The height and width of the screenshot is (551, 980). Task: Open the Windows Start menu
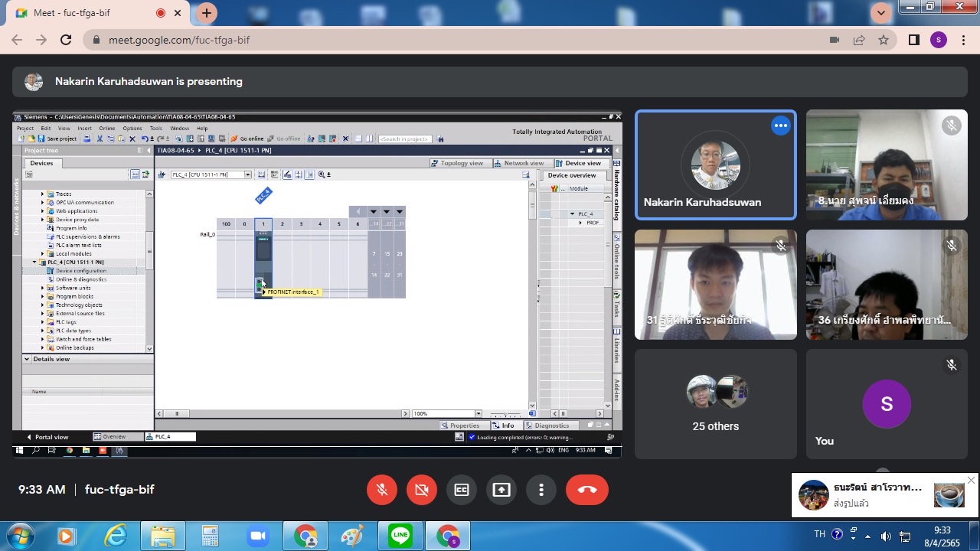(x=21, y=536)
